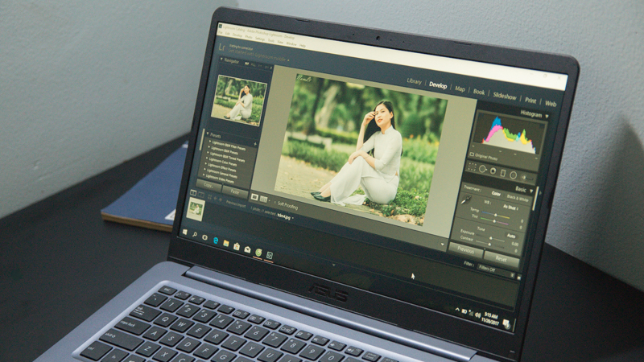Open the As Shot white balance dropdown
The width and height of the screenshot is (644, 362).
click(510, 208)
